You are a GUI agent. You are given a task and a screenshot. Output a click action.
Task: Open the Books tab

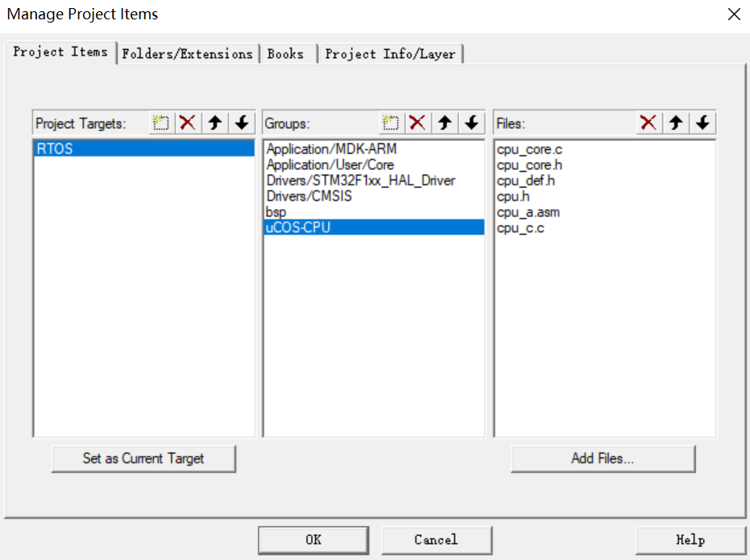pos(287,54)
